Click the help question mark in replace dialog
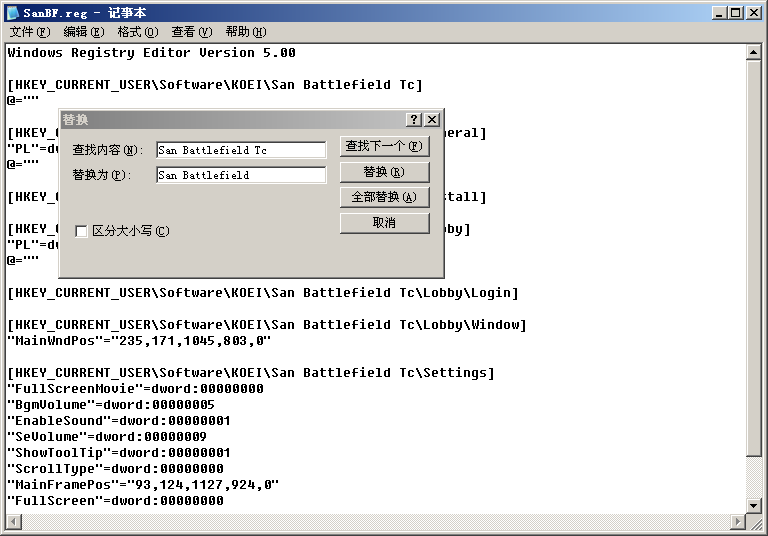This screenshot has width=768, height=536. pyautogui.click(x=413, y=120)
